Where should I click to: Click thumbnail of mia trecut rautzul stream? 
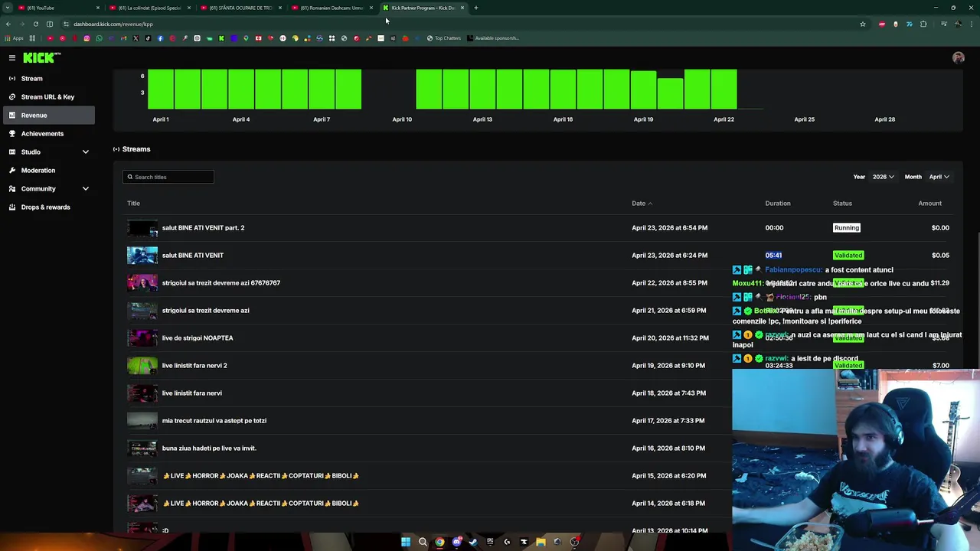[142, 420]
